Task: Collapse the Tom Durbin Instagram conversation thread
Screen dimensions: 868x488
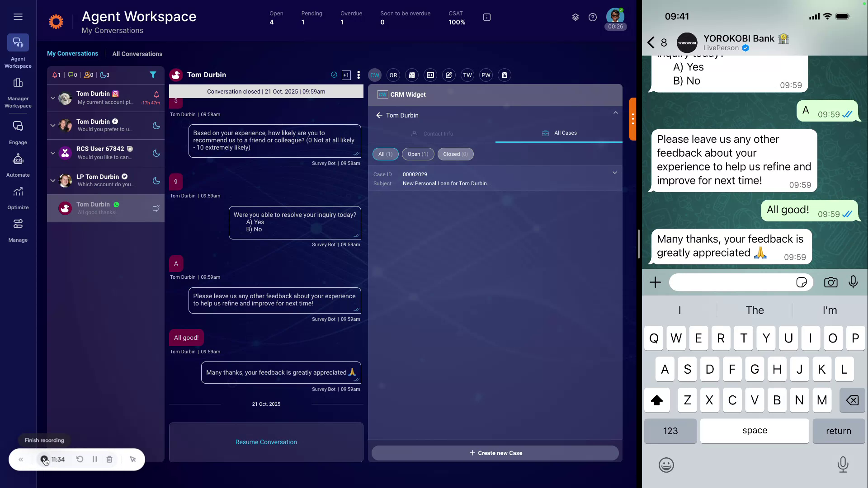Action: (x=52, y=98)
